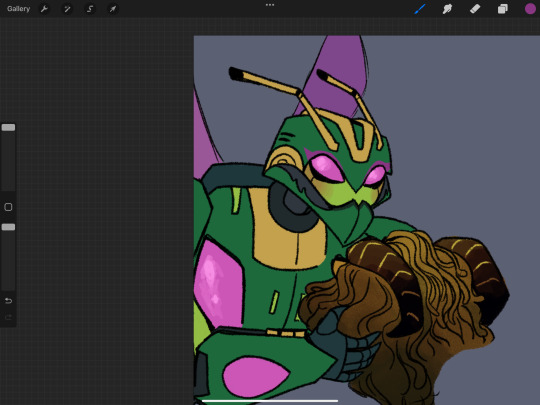Click the brush size slider handle
Screen dimensions: 540x405
pos(8,128)
